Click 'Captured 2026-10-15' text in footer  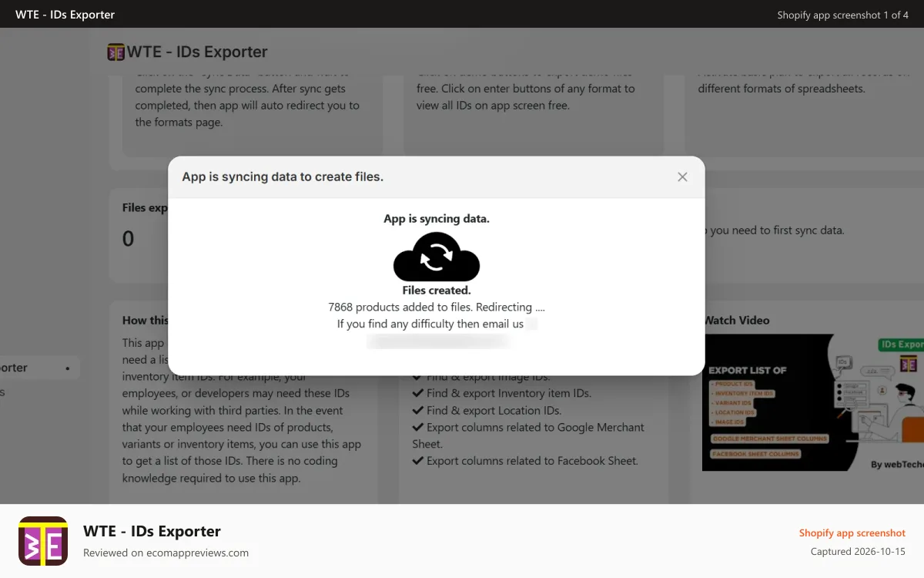coord(858,552)
